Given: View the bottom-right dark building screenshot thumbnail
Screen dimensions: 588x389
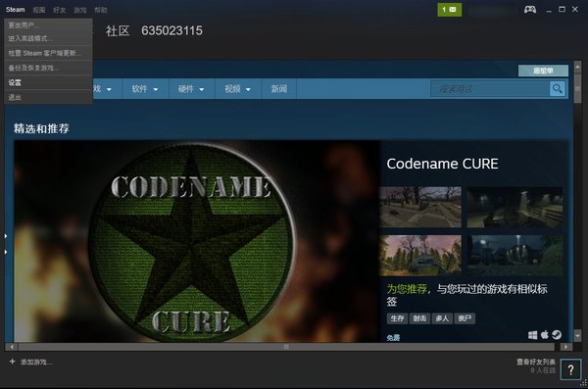Looking at the screenshot, I should pyautogui.click(x=514, y=255).
